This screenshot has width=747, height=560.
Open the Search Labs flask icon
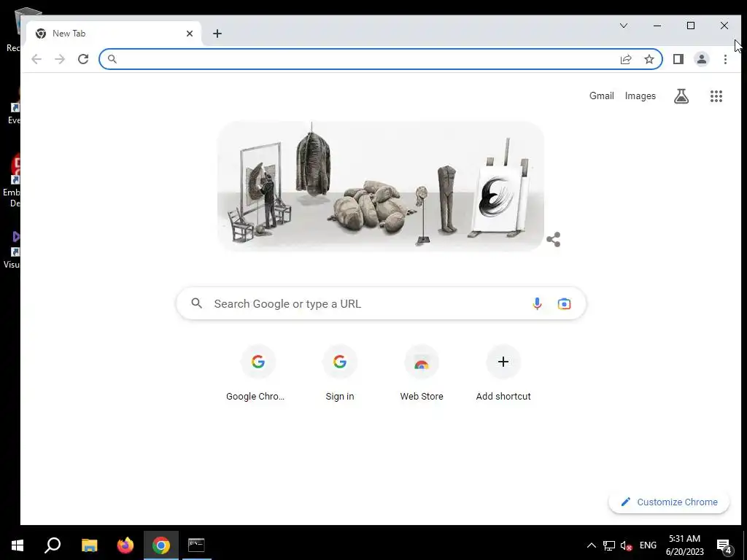coord(681,96)
